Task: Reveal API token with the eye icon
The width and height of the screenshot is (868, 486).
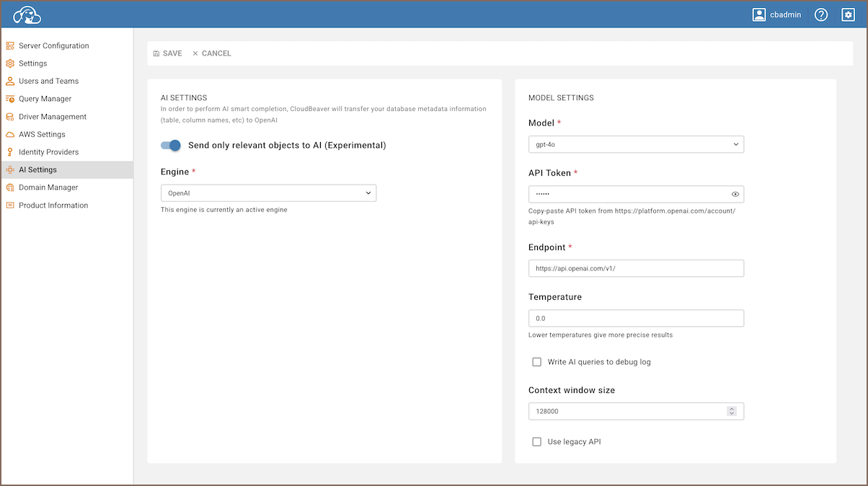Action: [x=735, y=194]
